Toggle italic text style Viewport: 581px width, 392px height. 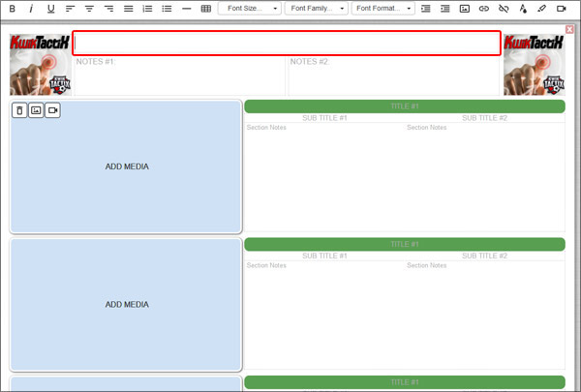coord(31,9)
